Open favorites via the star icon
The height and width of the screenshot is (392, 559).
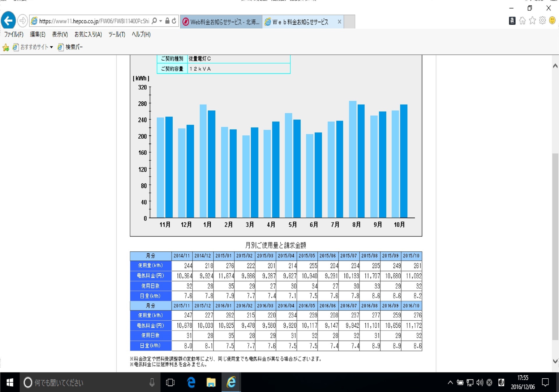pyautogui.click(x=533, y=21)
